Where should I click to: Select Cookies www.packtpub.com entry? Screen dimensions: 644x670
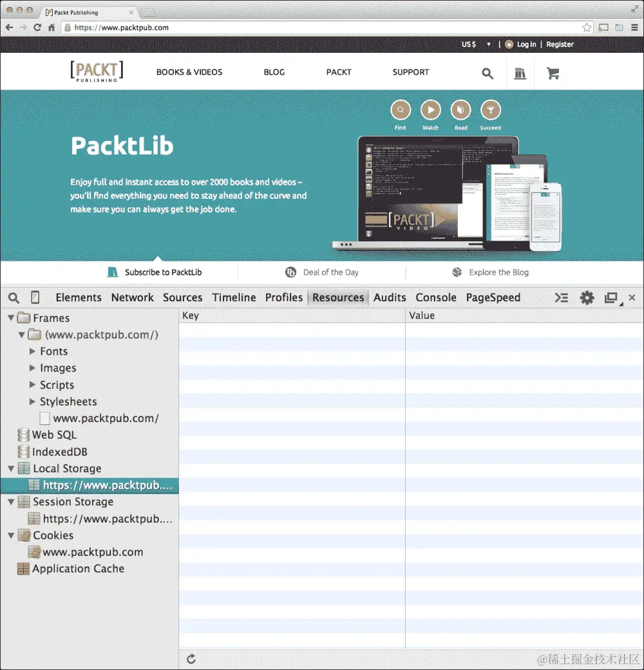[86, 552]
